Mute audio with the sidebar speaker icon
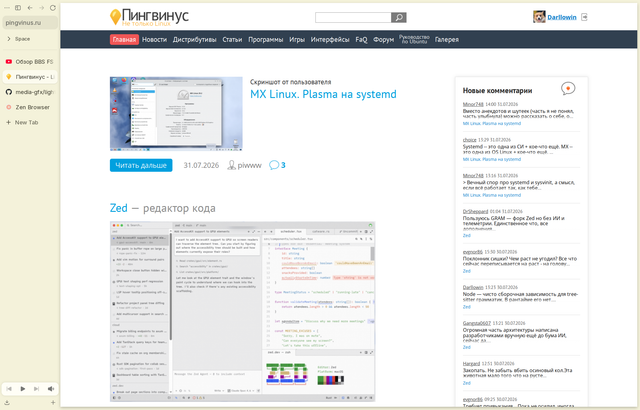 [x=51, y=389]
